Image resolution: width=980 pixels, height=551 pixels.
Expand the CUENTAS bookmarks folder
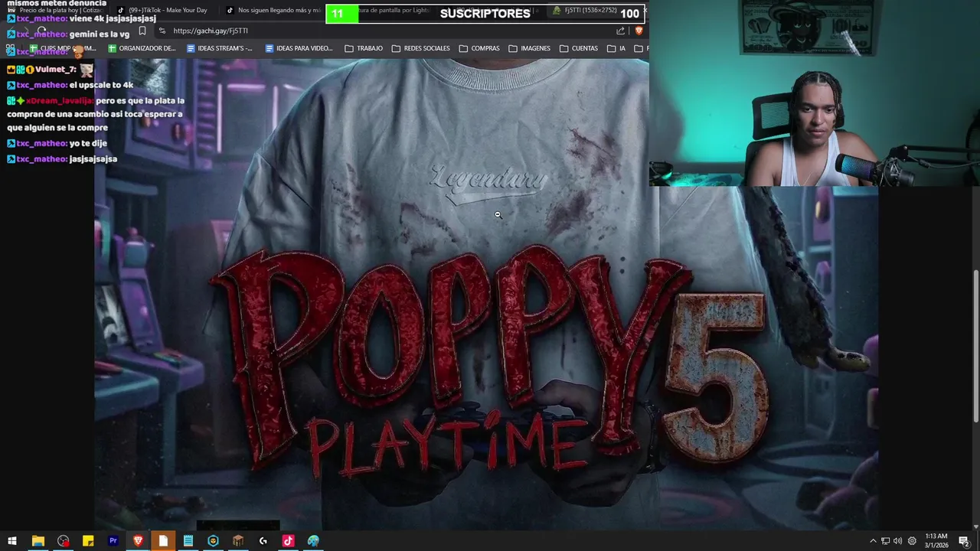(579, 48)
